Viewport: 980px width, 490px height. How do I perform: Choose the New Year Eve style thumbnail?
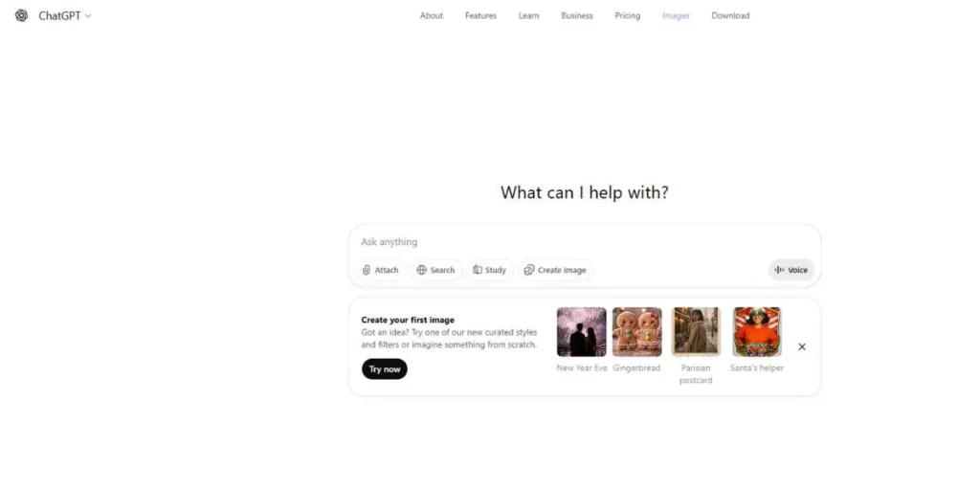point(582,332)
